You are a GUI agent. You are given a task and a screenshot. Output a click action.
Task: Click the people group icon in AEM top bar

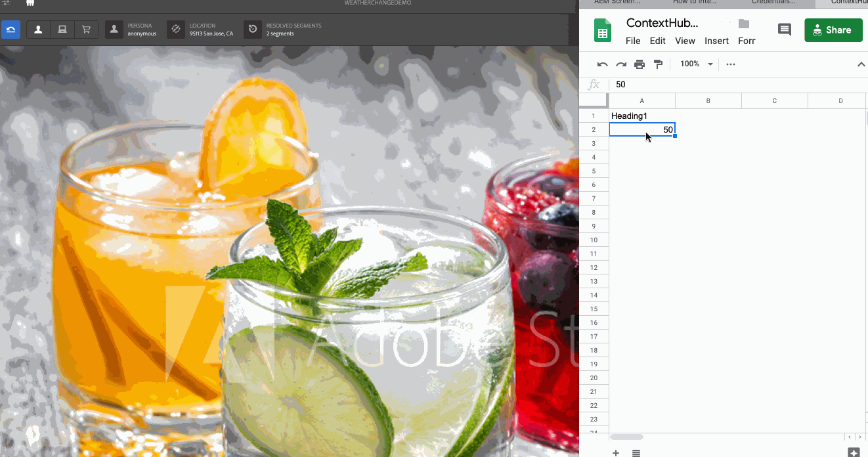point(30,3)
